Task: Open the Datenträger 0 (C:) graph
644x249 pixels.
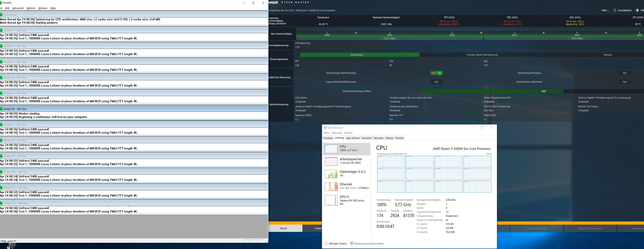Action: pos(331,174)
